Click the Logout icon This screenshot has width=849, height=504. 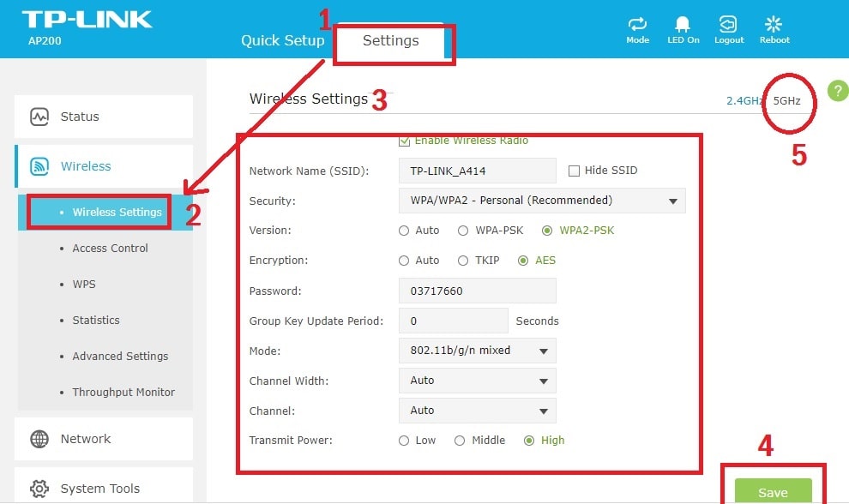(x=728, y=24)
